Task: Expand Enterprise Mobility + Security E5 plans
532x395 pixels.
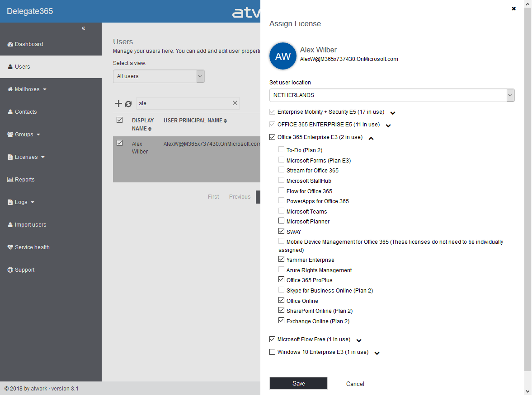Action: 393,113
